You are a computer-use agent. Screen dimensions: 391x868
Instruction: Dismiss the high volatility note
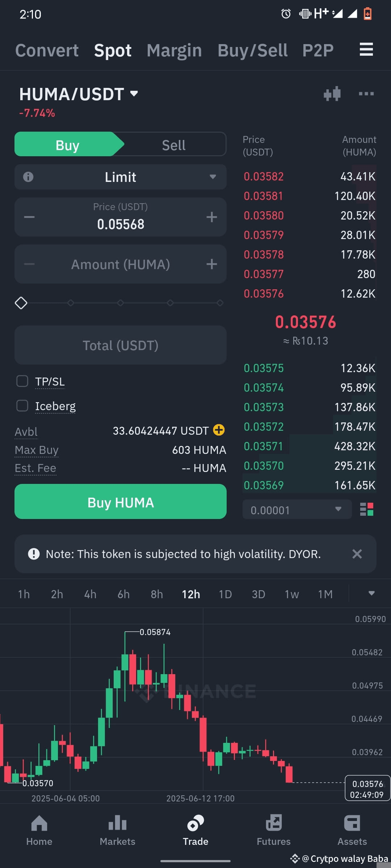357,554
